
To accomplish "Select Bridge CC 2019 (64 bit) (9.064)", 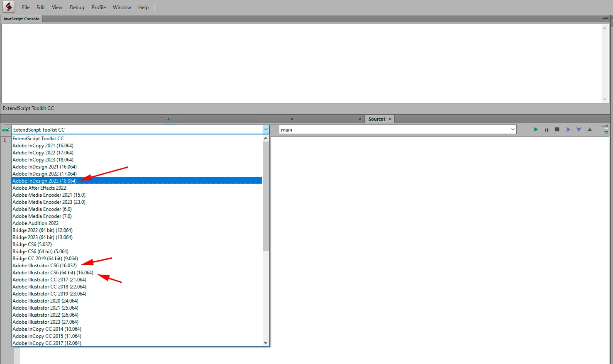I will tap(137, 259).
